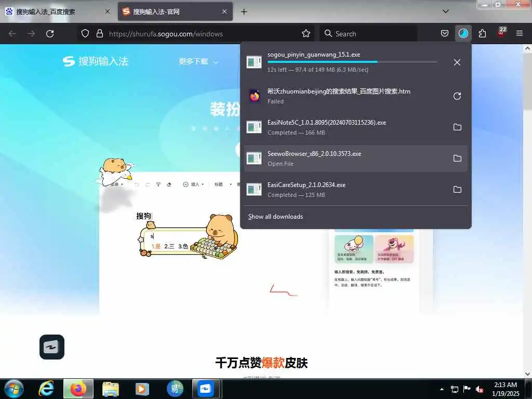Image resolution: width=532 pixels, height=399 pixels.
Task: Click the 搜狗输入法 logo
Action: pyautogui.click(x=96, y=61)
